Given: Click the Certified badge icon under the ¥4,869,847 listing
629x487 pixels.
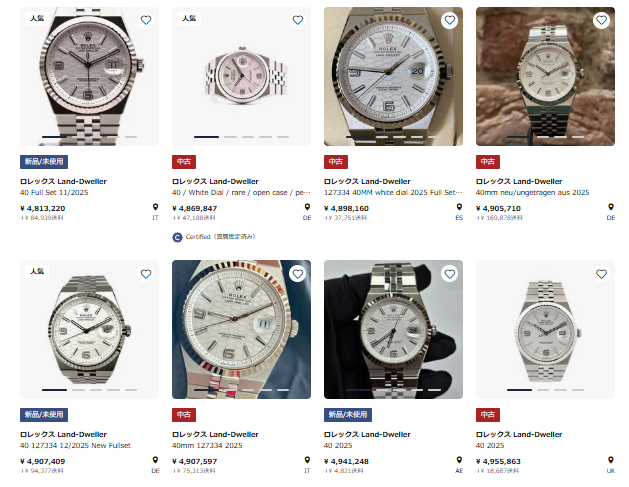Looking at the screenshot, I should [x=177, y=237].
